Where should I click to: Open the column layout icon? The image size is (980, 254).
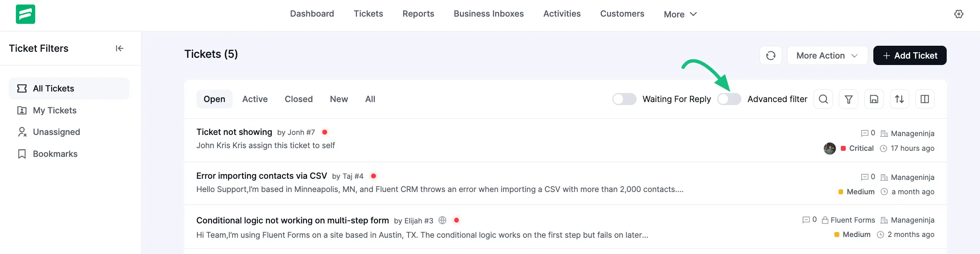coord(924,99)
